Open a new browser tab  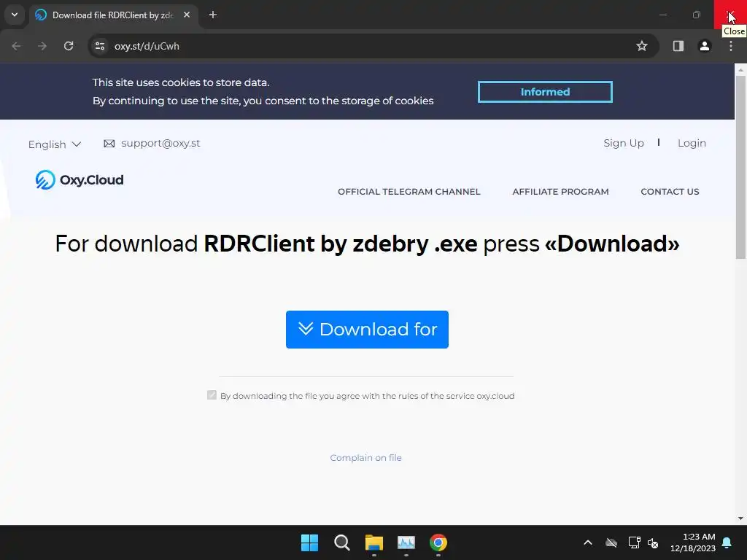tap(213, 15)
